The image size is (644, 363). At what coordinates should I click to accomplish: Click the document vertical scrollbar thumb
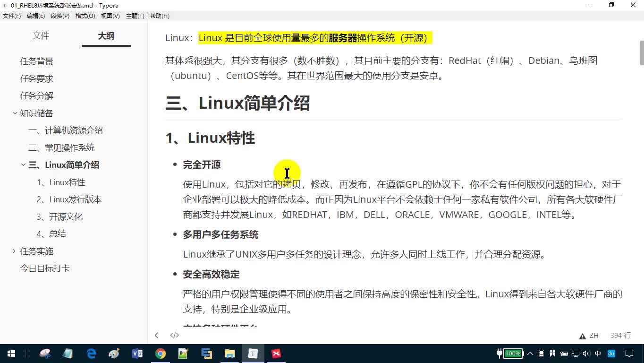(x=642, y=53)
